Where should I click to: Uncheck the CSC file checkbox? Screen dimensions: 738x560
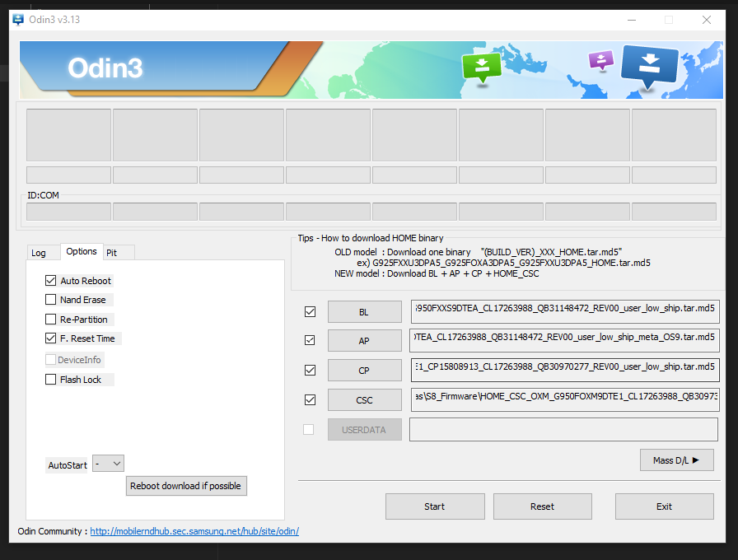(311, 400)
